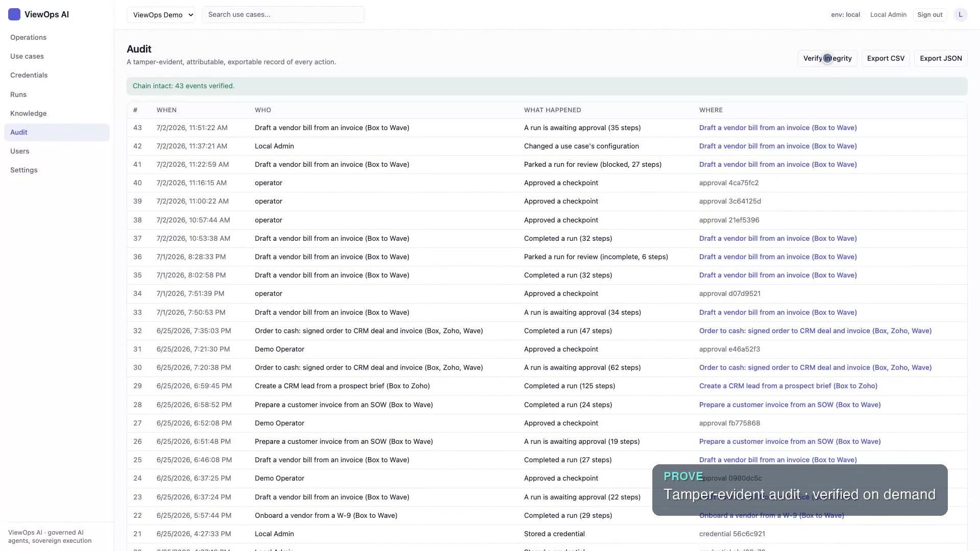The height and width of the screenshot is (551, 980).
Task: Click the Local Admin label in header
Action: coord(888,14)
